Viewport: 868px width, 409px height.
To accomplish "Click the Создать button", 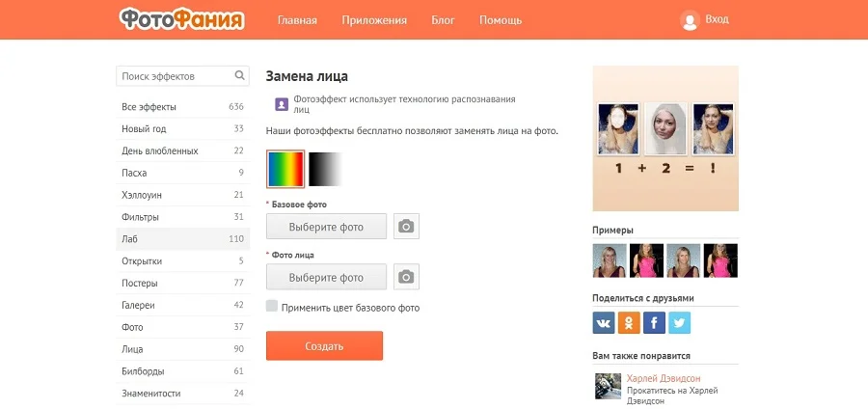I will [324, 346].
